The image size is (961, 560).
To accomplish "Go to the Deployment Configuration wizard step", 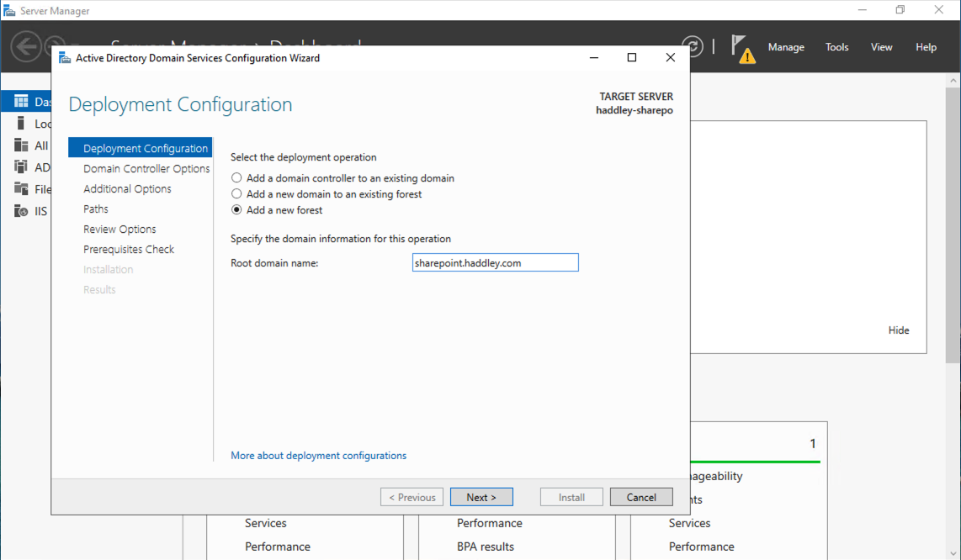I will (141, 148).
